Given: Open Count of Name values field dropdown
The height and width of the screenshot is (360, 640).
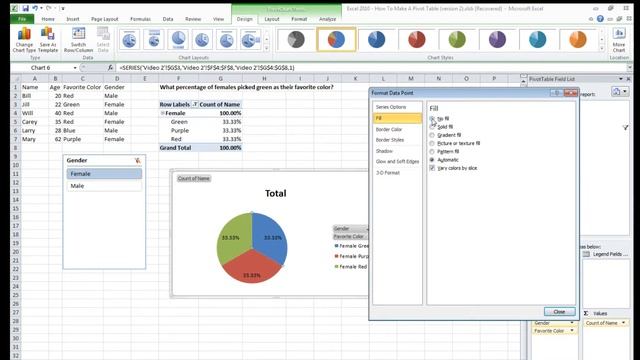Looking at the screenshot, I should (623, 323).
